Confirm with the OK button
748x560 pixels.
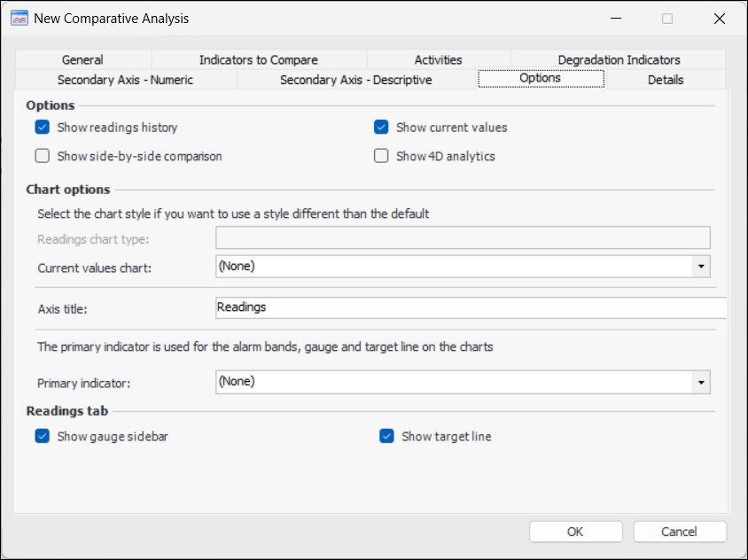click(x=575, y=532)
